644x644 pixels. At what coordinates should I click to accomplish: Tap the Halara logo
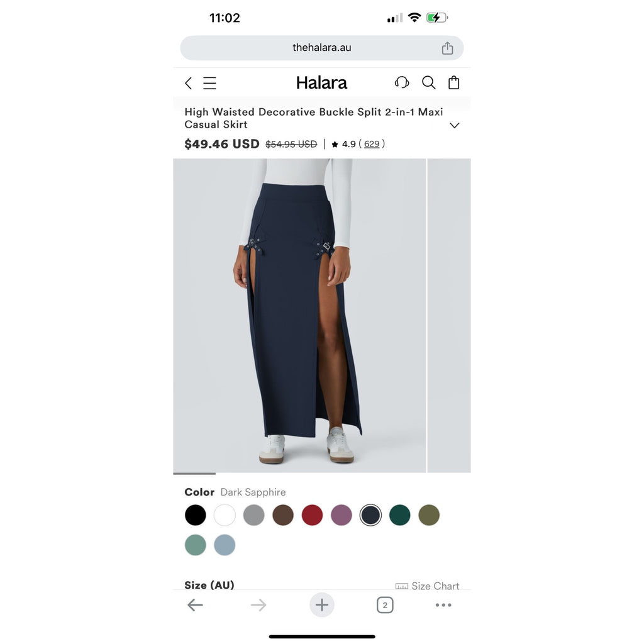point(321,83)
